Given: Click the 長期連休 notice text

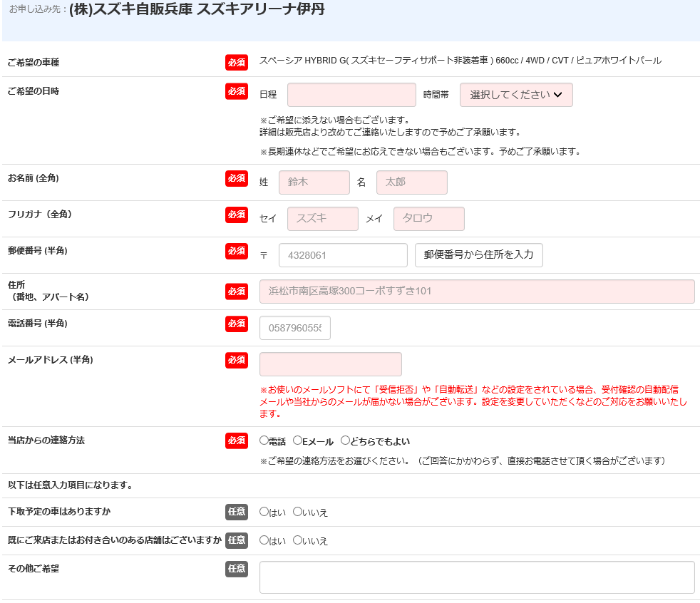Looking at the screenshot, I should 420,152.
